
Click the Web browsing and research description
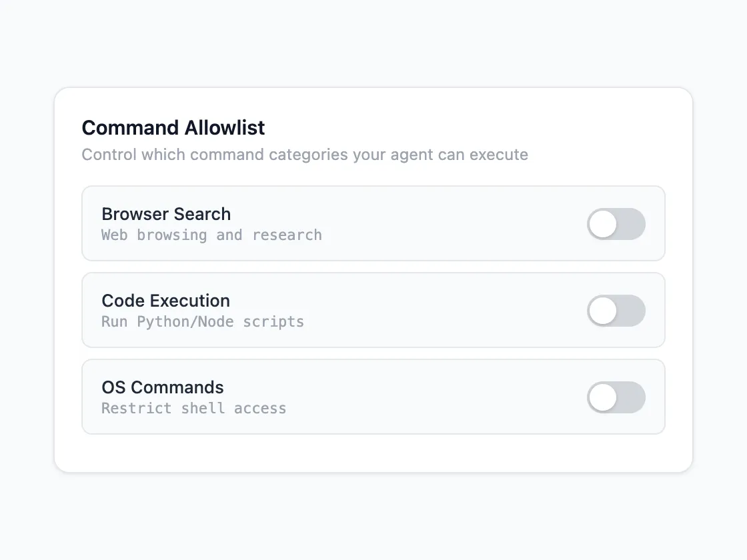211,235
